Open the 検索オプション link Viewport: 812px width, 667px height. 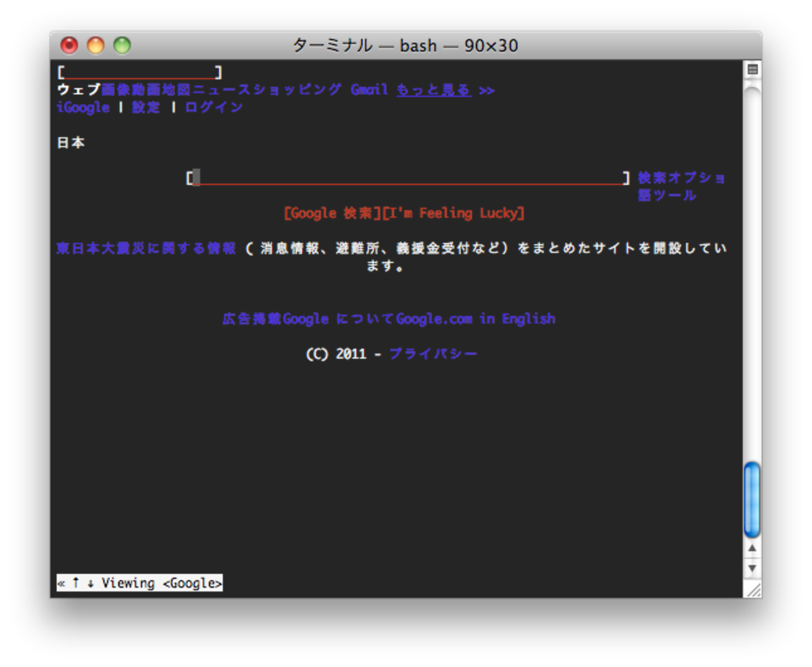tap(681, 178)
